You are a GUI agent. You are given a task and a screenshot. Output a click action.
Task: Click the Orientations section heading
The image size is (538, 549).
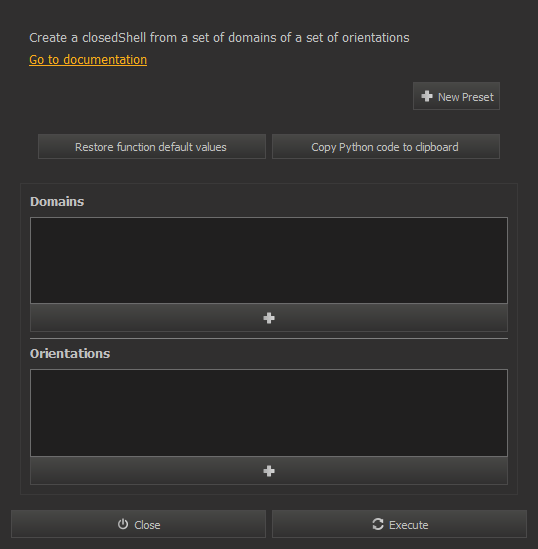coord(70,354)
